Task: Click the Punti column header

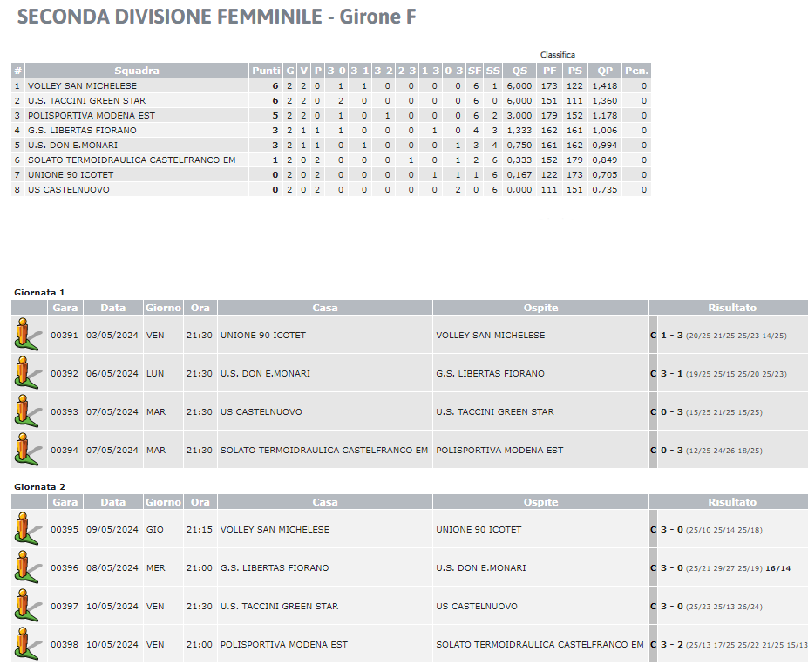Action: tap(266, 71)
